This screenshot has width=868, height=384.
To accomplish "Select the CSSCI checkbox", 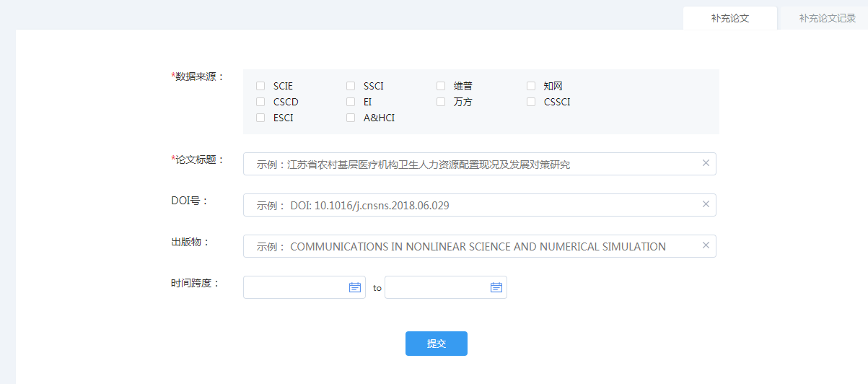I will click(x=531, y=102).
